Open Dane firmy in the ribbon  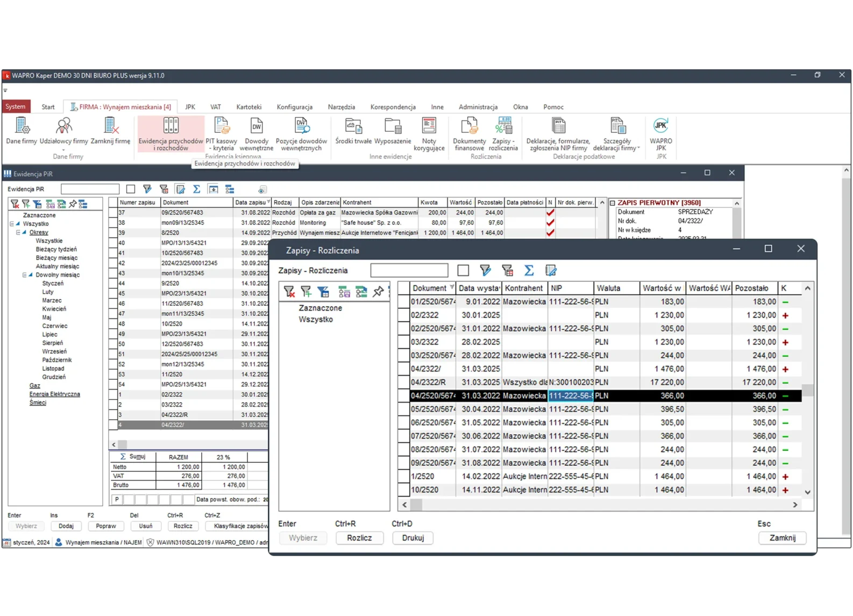[x=22, y=131]
